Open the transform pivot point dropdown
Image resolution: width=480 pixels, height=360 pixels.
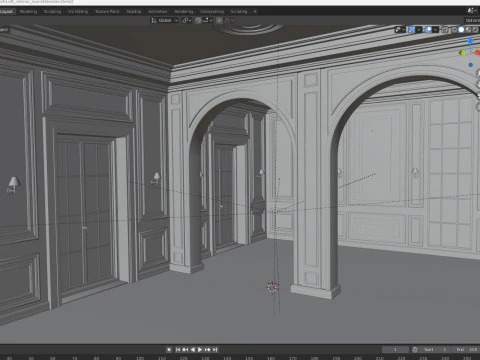pos(187,20)
